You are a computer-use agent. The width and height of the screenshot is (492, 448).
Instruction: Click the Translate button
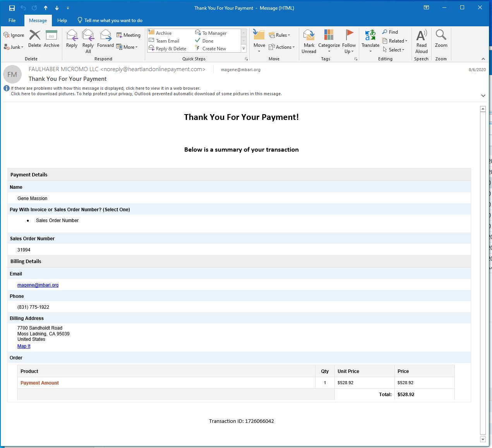coord(370,41)
